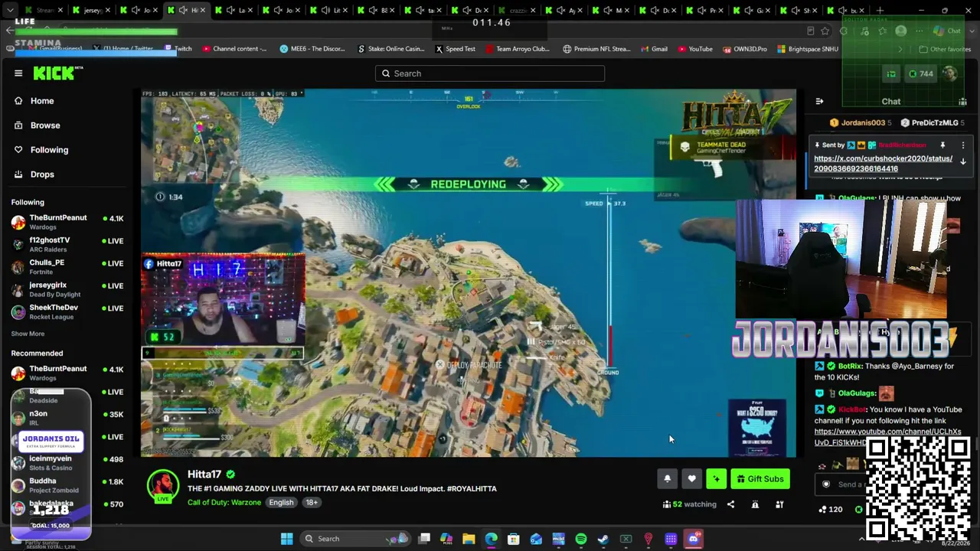The image size is (980, 551).
Task: Open iceinmyvein channel in Recommended list
Action: [67, 462]
